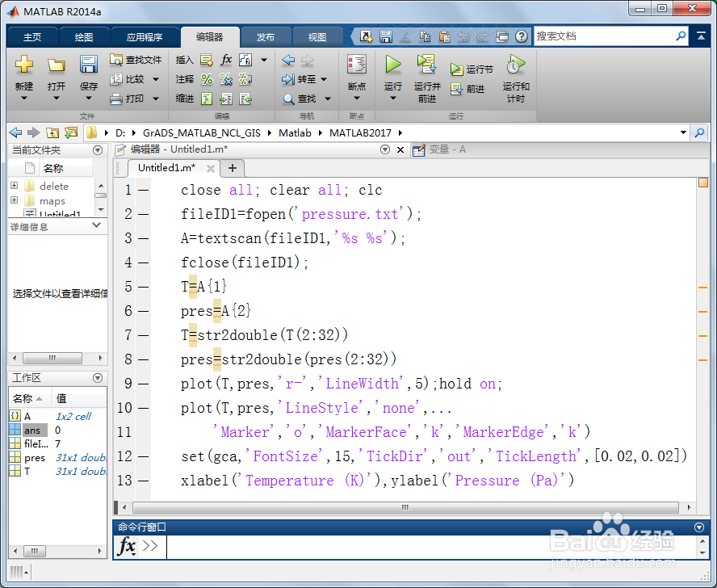The height and width of the screenshot is (588, 717).
Task: Click the 断点 (Breakpoints) icon
Action: tap(357, 65)
